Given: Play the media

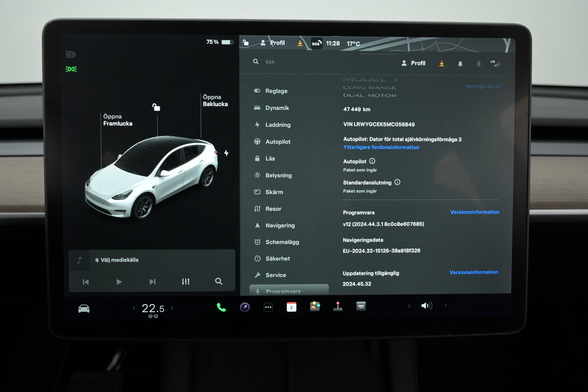Looking at the screenshot, I should 119,282.
